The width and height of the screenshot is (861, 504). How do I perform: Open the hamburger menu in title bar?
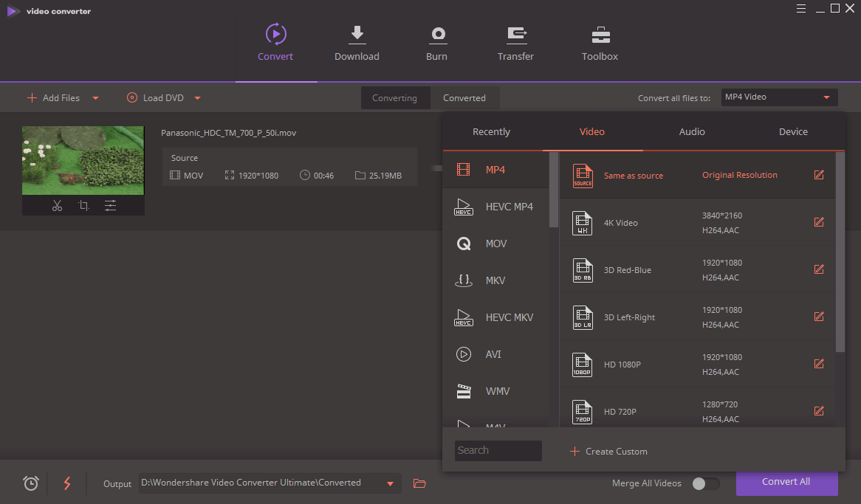(x=801, y=8)
